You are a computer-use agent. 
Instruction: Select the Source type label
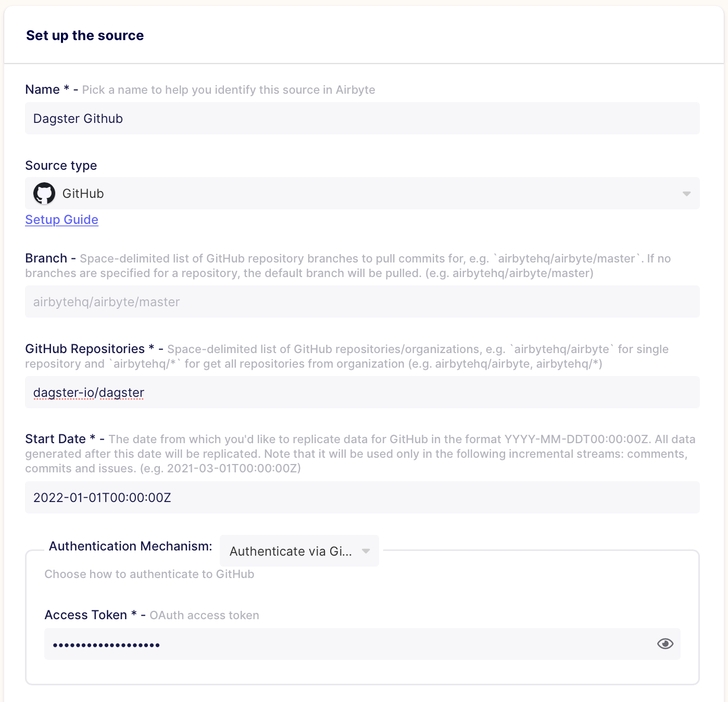tap(61, 166)
